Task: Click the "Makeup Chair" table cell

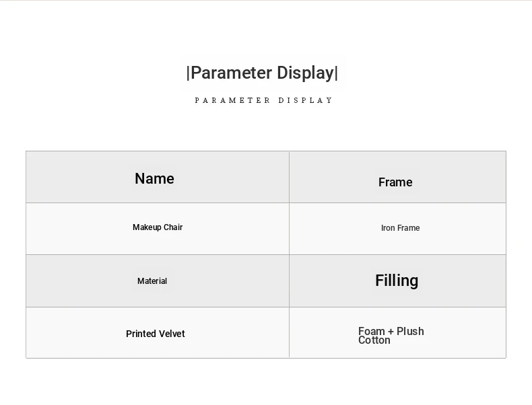Action: pos(158,227)
